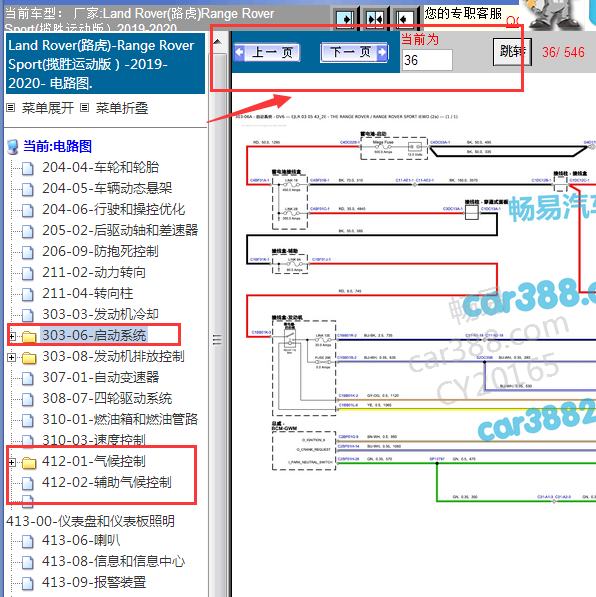The height and width of the screenshot is (597, 596).
Task: Click the left-arrow panel icon in header
Action: (x=404, y=19)
